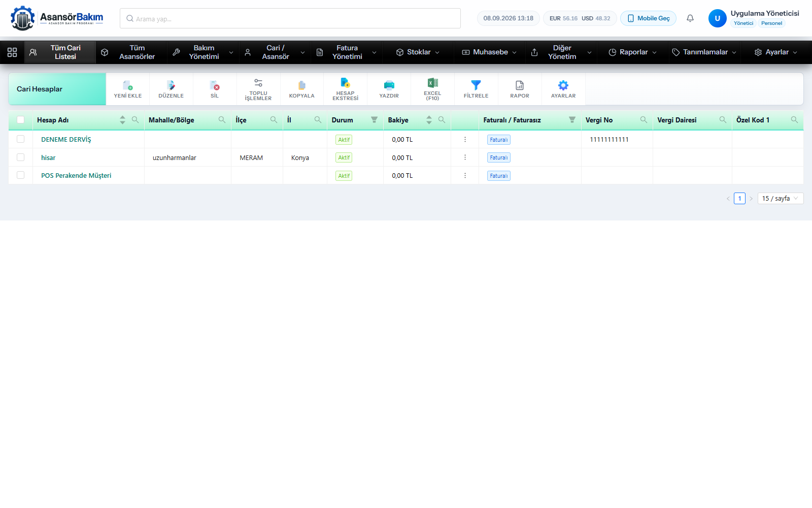Click the Mobile Geç button
Image resolution: width=812 pixels, height=508 pixels.
pyautogui.click(x=649, y=18)
